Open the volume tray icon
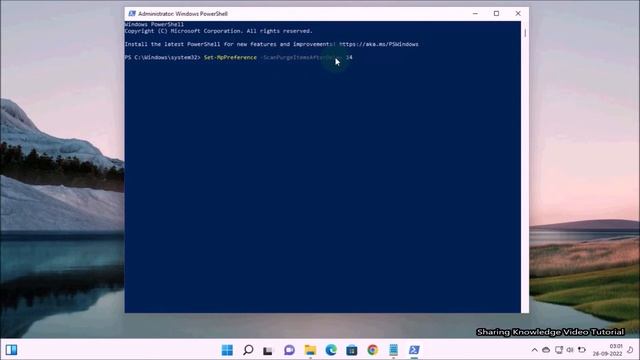640x360 pixels. pos(570,350)
